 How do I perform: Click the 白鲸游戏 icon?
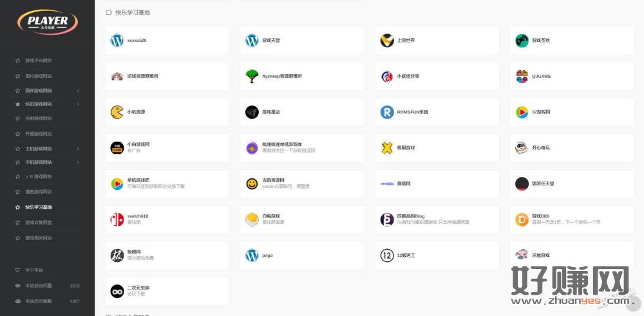click(x=252, y=219)
